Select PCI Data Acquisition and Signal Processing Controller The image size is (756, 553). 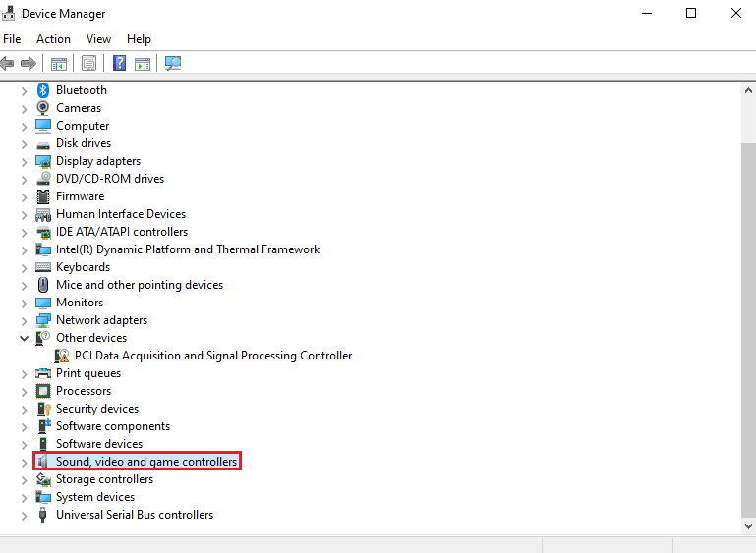point(213,356)
